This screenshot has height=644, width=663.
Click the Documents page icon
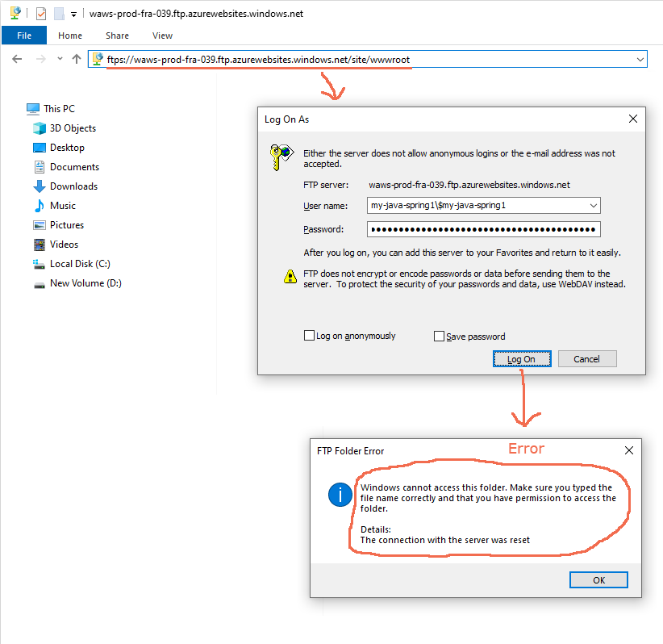[x=40, y=167]
